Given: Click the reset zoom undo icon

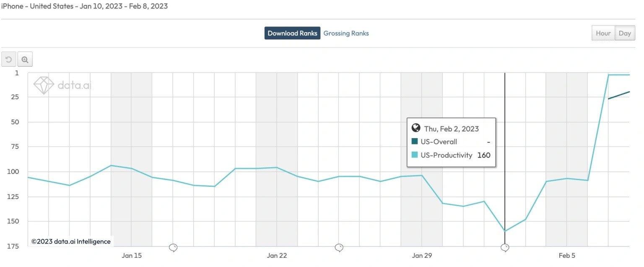Looking at the screenshot, I should tap(9, 60).
